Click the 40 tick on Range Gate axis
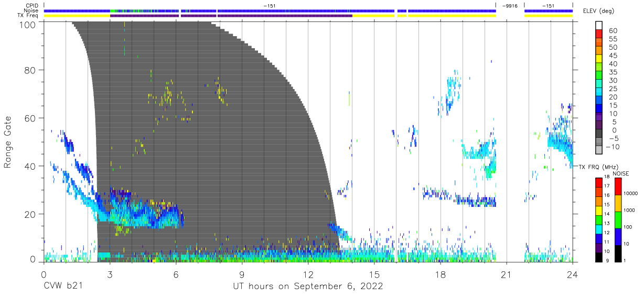The image size is (644, 297). 31,166
